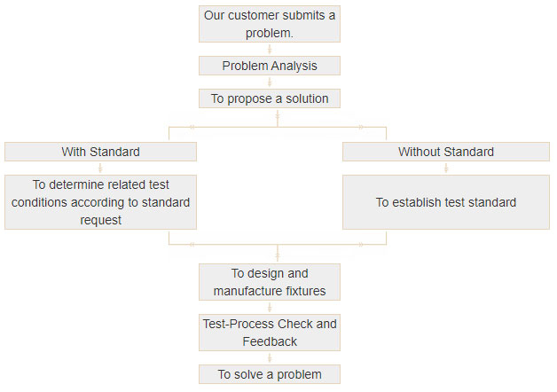Select the 'Without Standard' branch box
This screenshot has width=557, height=392.
446,152
